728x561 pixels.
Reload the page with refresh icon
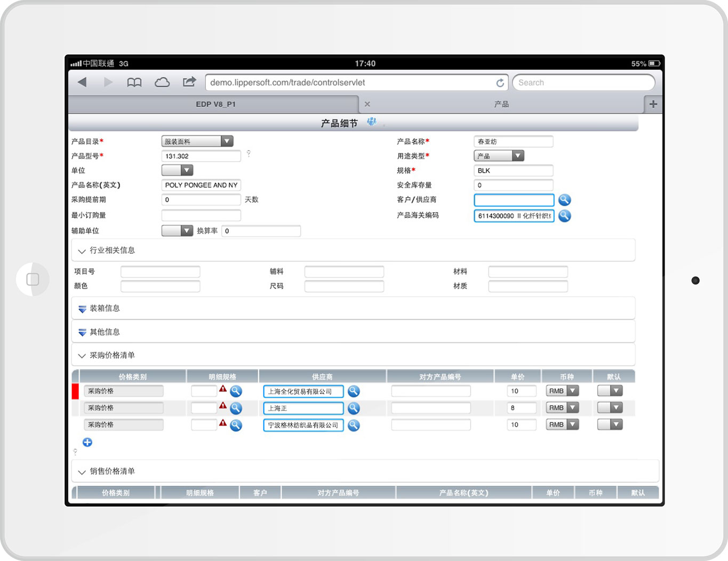(x=500, y=83)
